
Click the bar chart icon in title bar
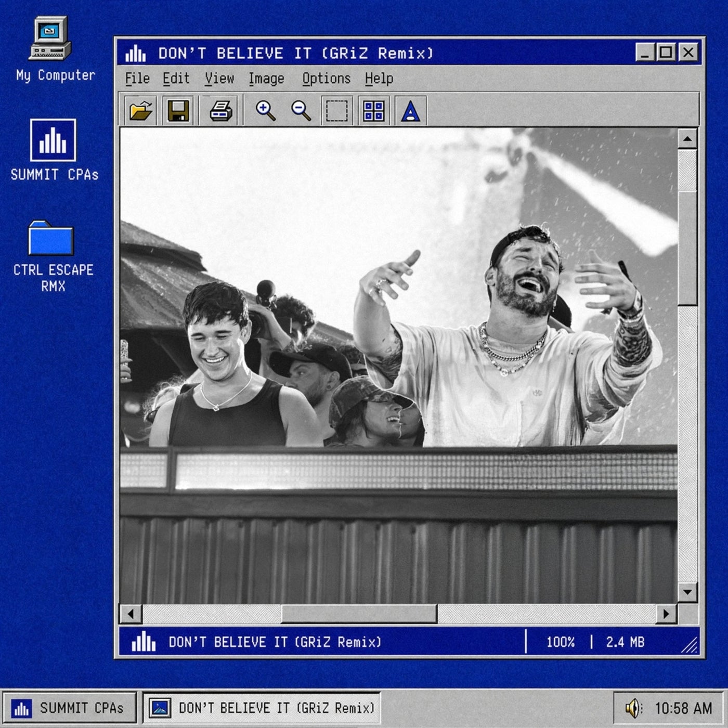coord(136,53)
